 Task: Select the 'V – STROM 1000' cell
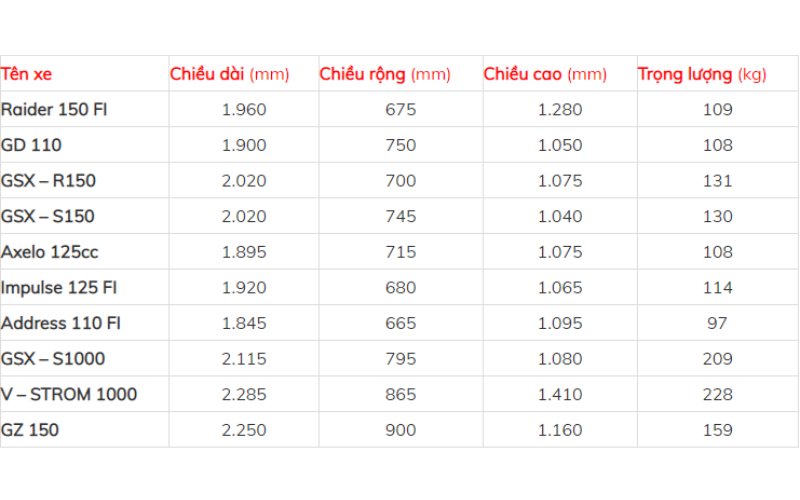click(69, 394)
